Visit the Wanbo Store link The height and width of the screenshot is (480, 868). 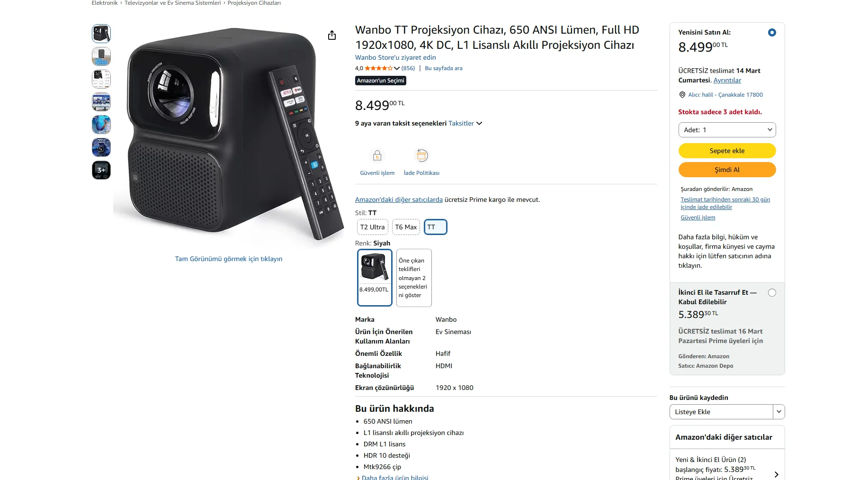point(395,57)
